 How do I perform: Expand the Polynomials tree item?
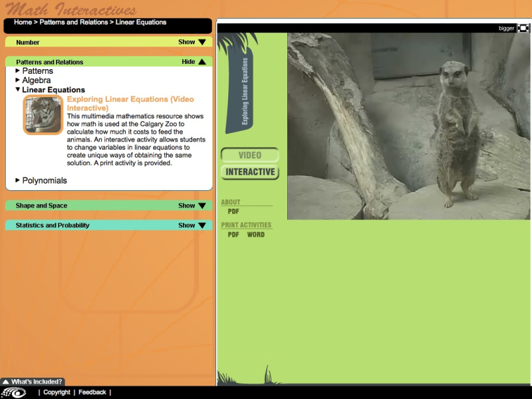pyautogui.click(x=44, y=180)
